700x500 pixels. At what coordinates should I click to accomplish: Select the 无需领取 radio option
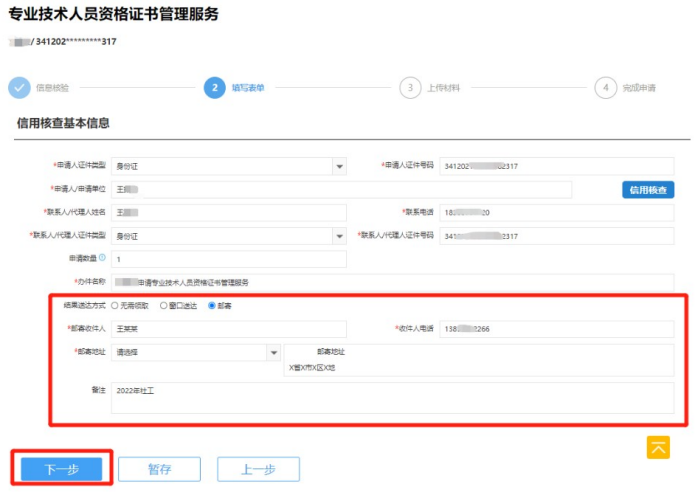115,305
